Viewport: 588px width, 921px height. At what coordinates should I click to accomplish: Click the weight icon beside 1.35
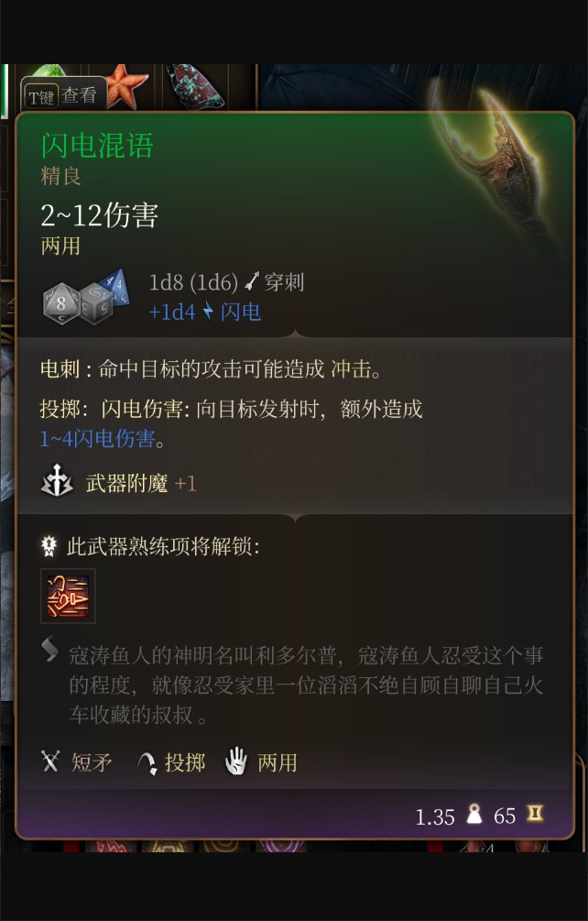coord(474,814)
